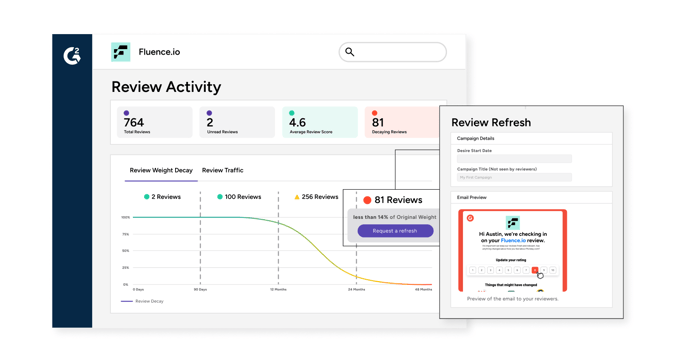Click the 81 Reviews tooltip heading

click(x=398, y=200)
